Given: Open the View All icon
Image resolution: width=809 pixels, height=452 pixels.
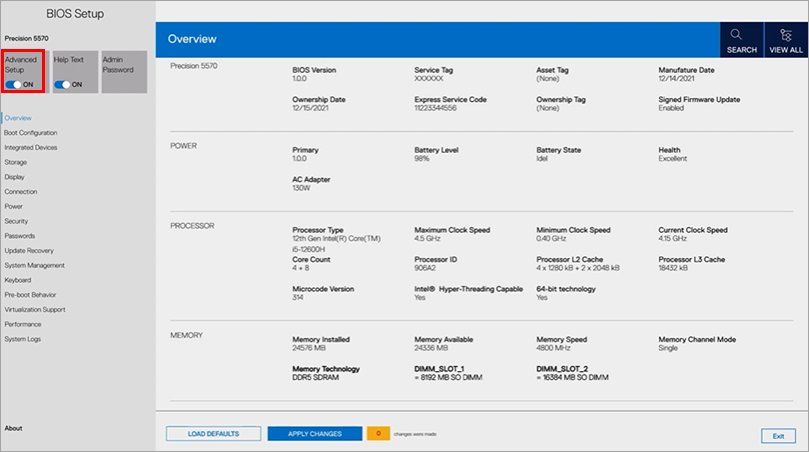Looking at the screenshot, I should 785,35.
